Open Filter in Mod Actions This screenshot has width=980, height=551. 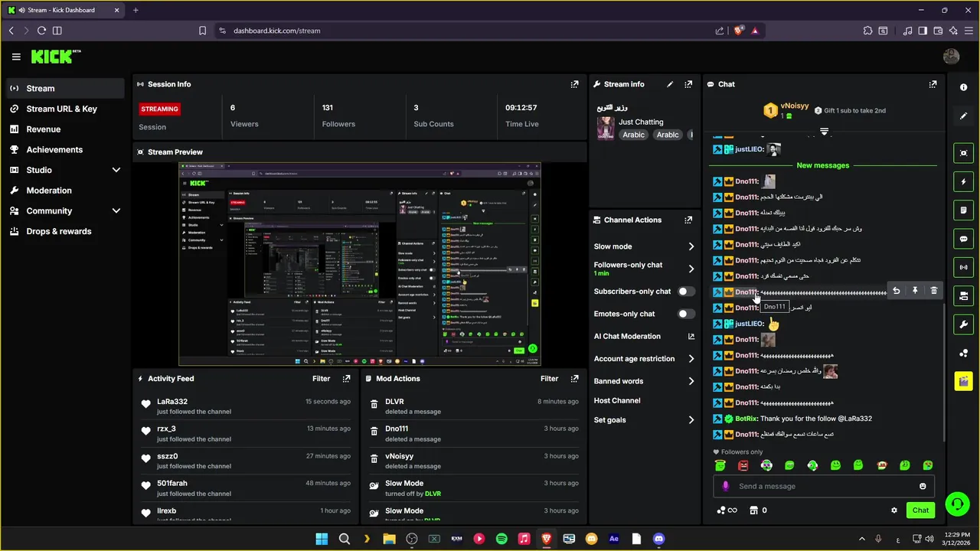click(549, 378)
